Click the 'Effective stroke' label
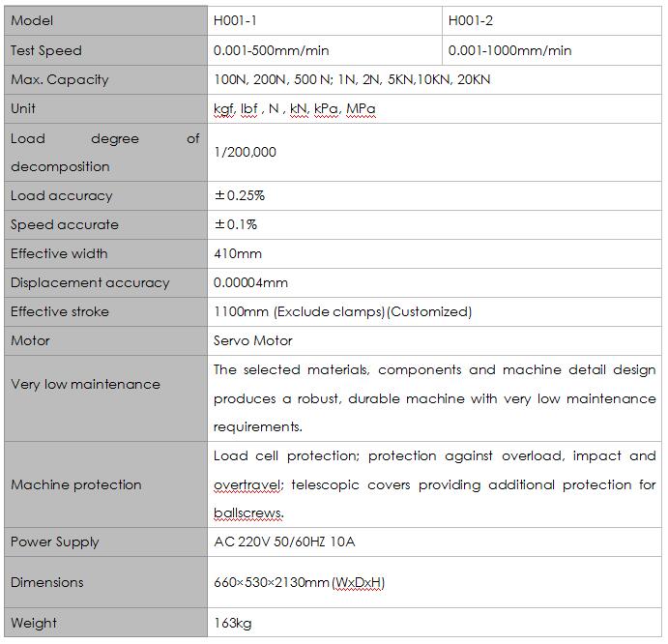This screenshot has width=668, height=644. coord(60,311)
